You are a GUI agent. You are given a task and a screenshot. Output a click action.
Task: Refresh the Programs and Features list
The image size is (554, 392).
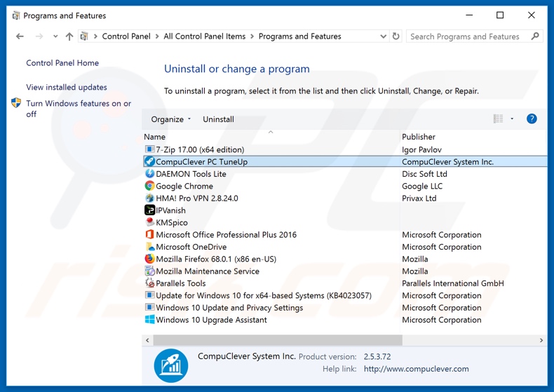pyautogui.click(x=396, y=36)
